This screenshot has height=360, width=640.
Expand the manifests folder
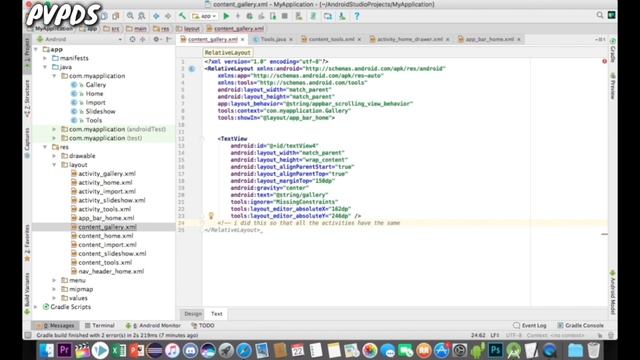click(x=45, y=58)
